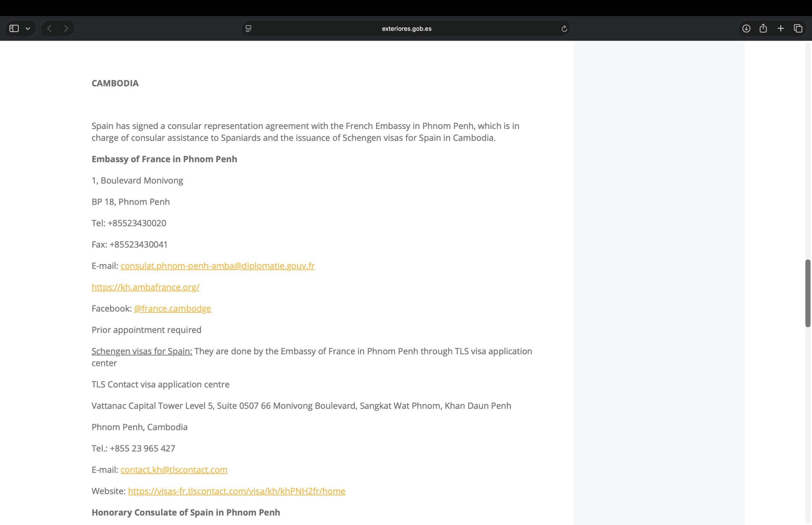Open the consulat.phnom-penh-amba email link
This screenshot has width=812, height=525.
click(x=217, y=266)
